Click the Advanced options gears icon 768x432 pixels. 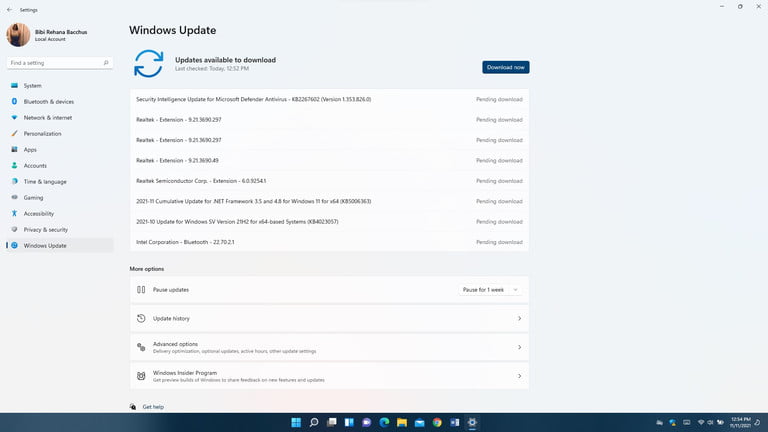coord(141,347)
